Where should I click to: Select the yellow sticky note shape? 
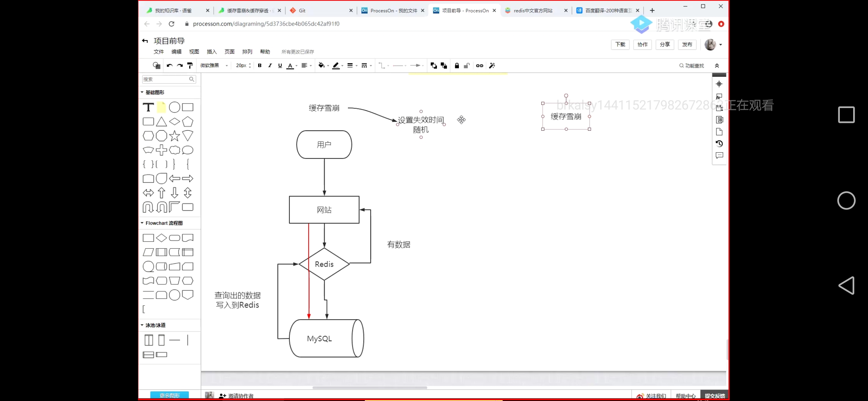pos(161,107)
